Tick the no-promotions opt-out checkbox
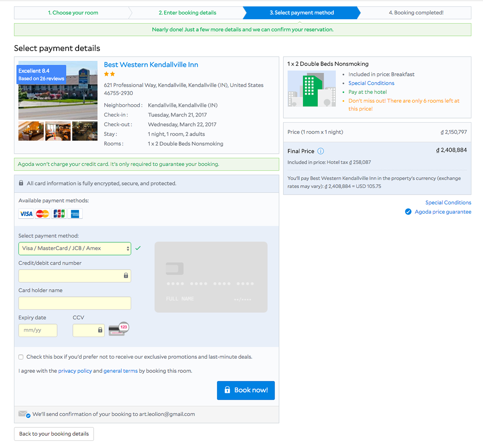This screenshot has width=483, height=448. coord(21,357)
